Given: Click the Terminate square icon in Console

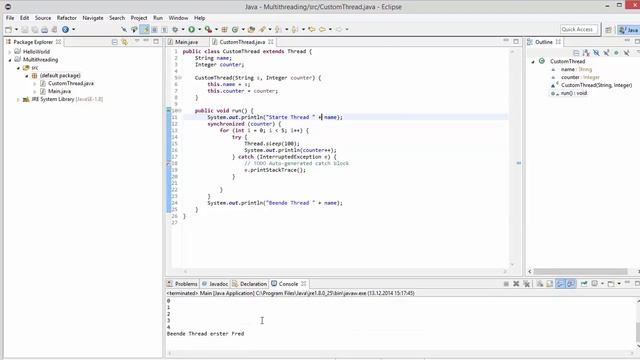Looking at the screenshot, I should [x=506, y=284].
